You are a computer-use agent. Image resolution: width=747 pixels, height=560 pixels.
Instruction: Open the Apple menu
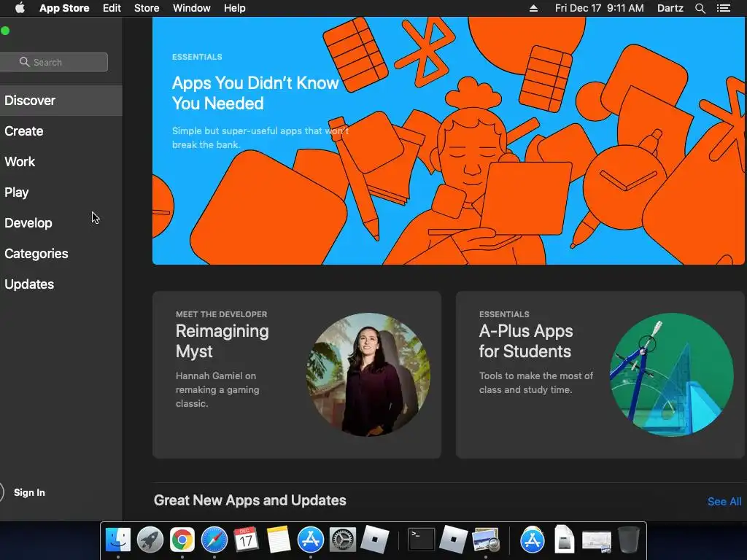coord(20,8)
